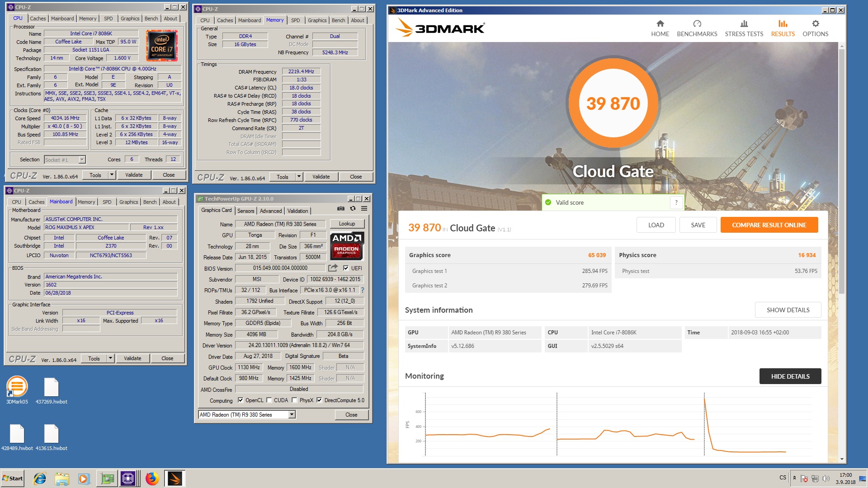Open the Validation tab in GPU-Z
Screen dimensions: 868x488
tap(297, 211)
